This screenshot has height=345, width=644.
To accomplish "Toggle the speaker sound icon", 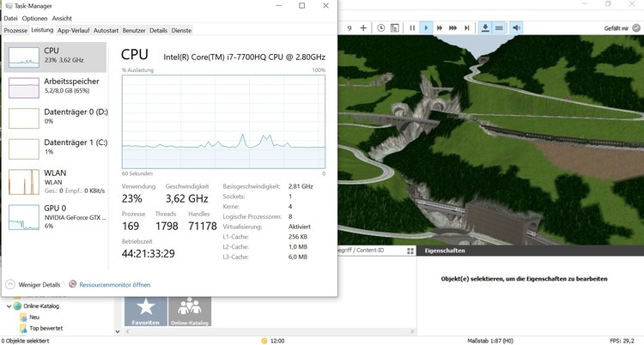I will click(x=517, y=27).
